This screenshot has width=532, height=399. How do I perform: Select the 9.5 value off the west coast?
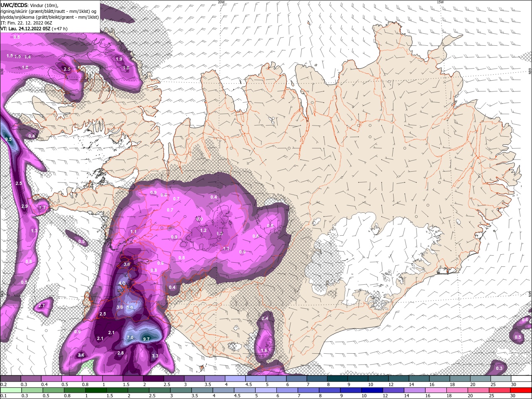[x=8, y=139]
